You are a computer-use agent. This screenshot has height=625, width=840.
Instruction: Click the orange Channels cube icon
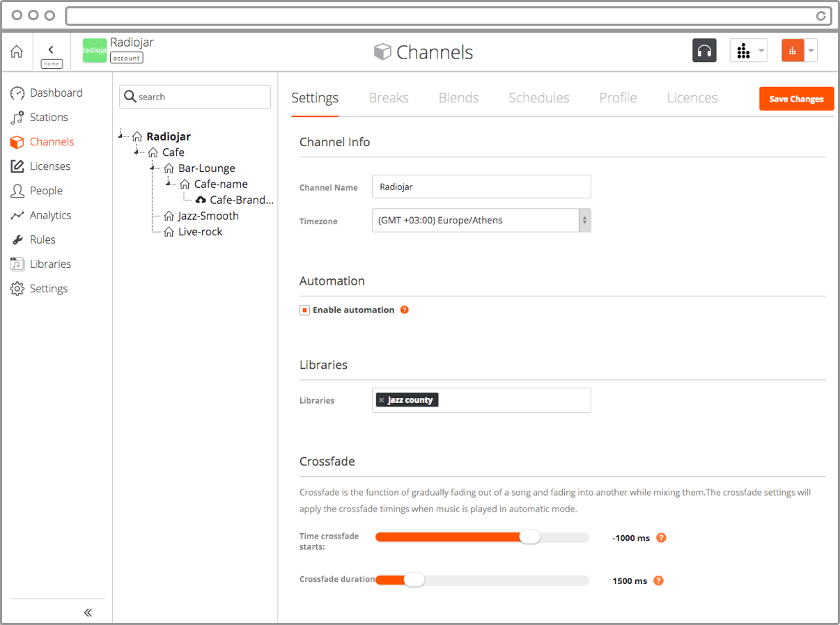click(x=17, y=142)
